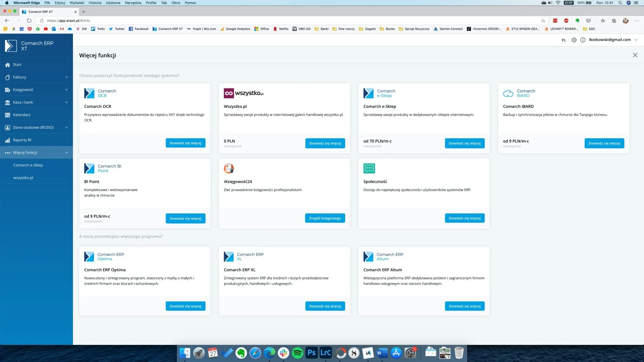
Task: Click the Dane osobowe (RODO) icon
Action: pyautogui.click(x=7, y=128)
